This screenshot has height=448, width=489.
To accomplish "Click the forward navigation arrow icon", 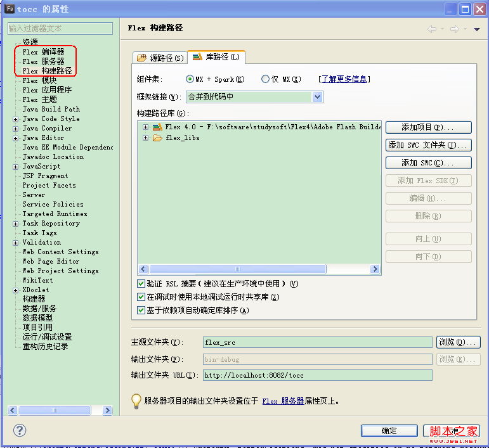I will click(454, 29).
